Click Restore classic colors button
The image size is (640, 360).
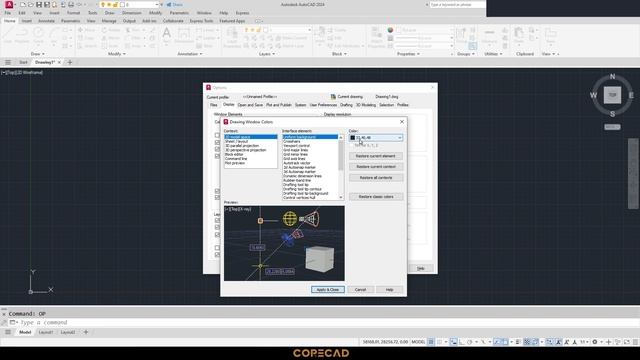pyautogui.click(x=376, y=197)
